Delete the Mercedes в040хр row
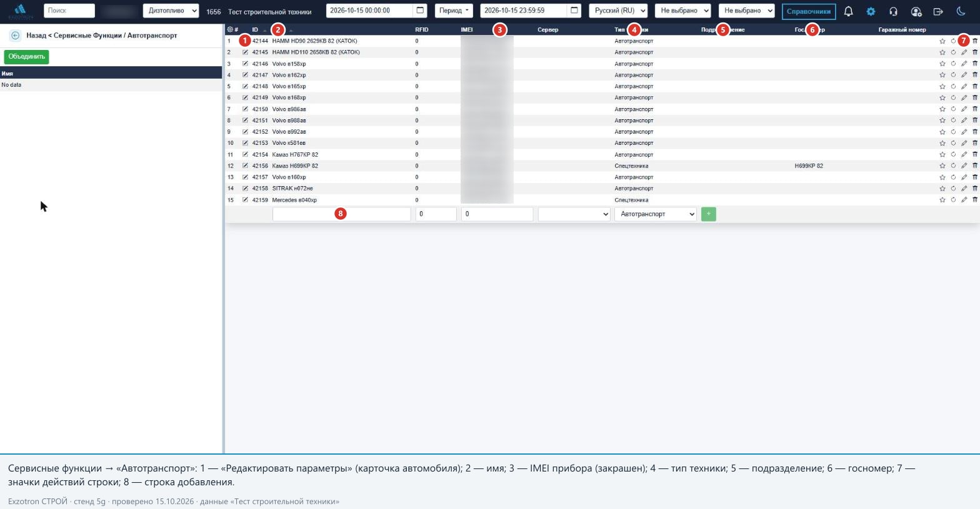Screen dimensions: 980x509 tap(974, 200)
